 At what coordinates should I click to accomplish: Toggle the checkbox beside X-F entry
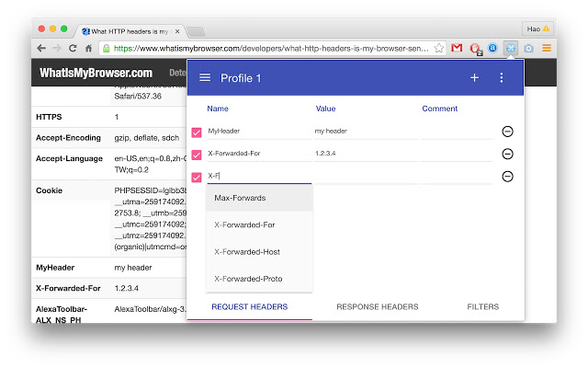click(197, 177)
